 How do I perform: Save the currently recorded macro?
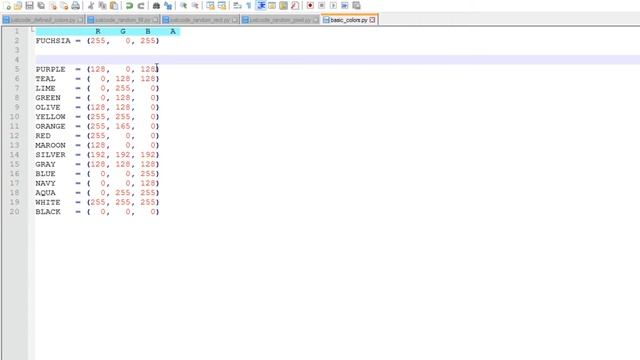[356, 6]
